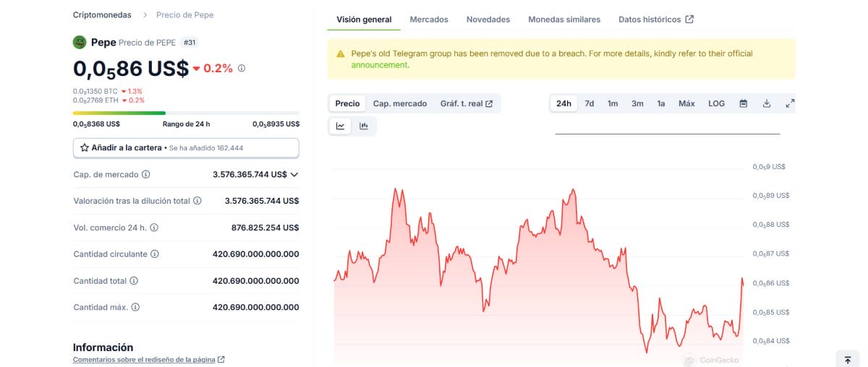Click the 24h price range bar
The width and height of the screenshot is (868, 367).
pos(186,113)
